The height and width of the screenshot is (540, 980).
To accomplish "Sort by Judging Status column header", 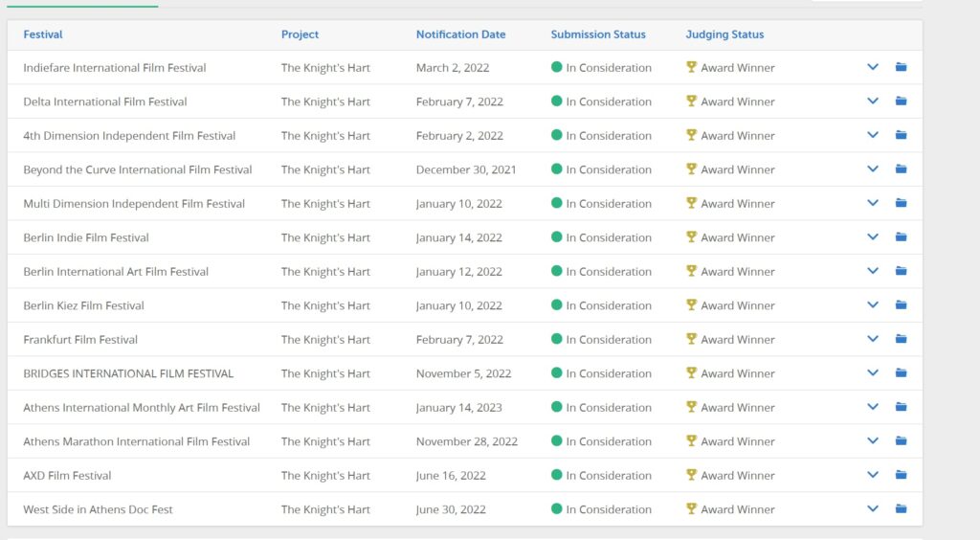I will coord(724,34).
